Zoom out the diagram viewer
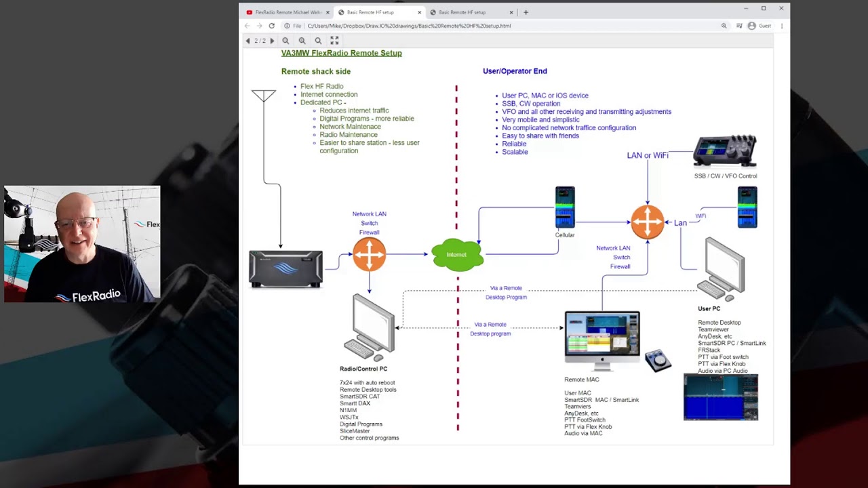The image size is (868, 488). (285, 41)
